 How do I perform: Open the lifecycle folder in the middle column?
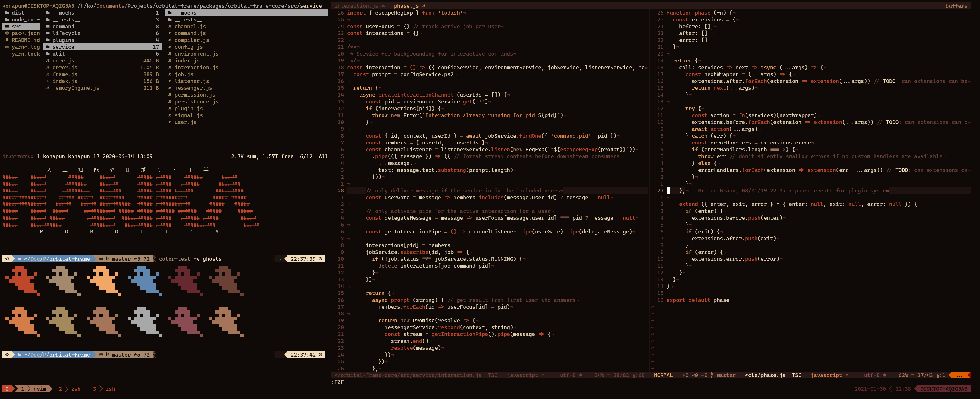(66, 34)
